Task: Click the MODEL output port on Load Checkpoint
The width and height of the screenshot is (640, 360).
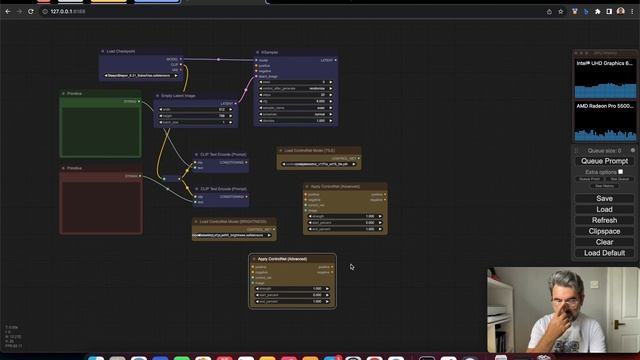Action: [x=181, y=59]
